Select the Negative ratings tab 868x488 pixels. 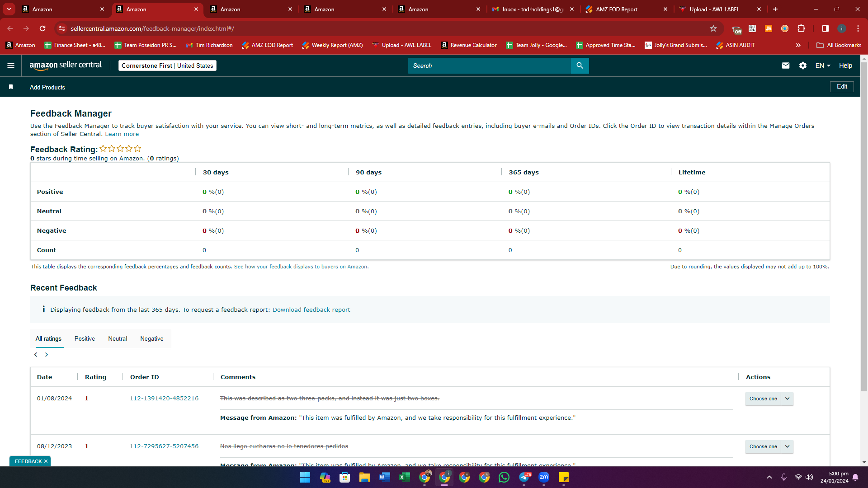[152, 338]
